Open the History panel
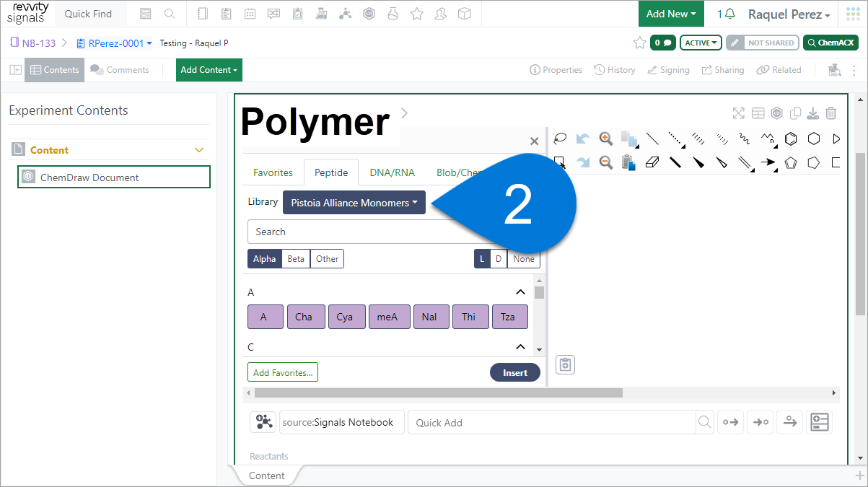 (x=615, y=70)
